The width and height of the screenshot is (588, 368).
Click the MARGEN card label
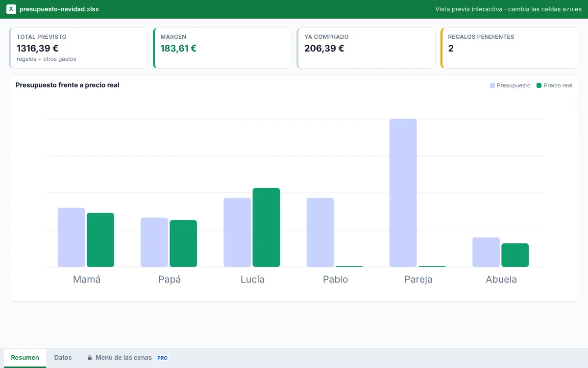173,37
